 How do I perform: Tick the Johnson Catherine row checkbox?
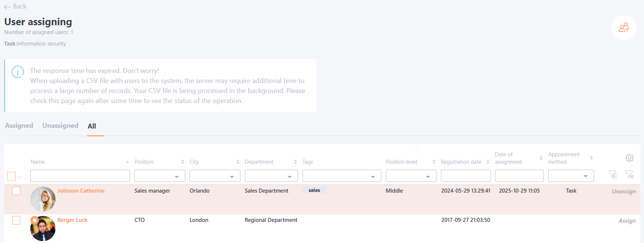(x=16, y=191)
